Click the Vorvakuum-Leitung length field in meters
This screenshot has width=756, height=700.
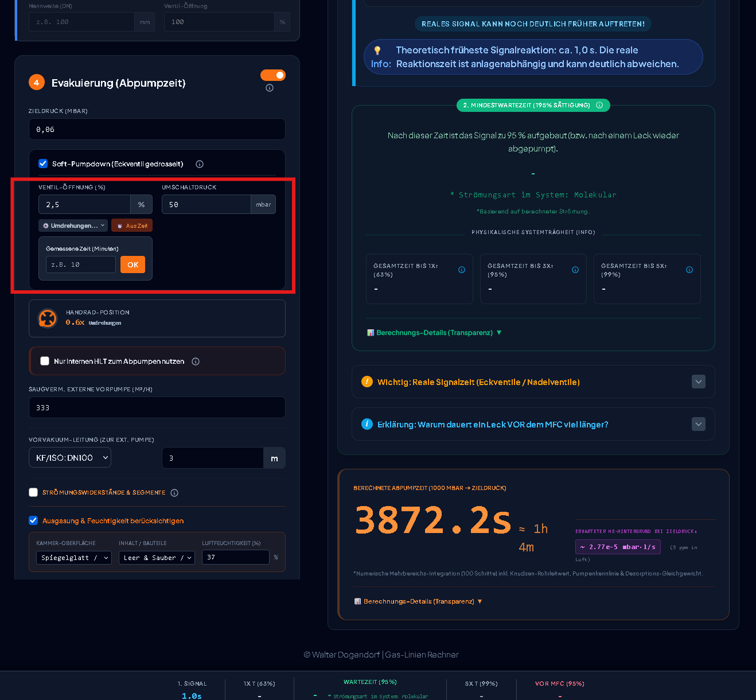coord(213,458)
